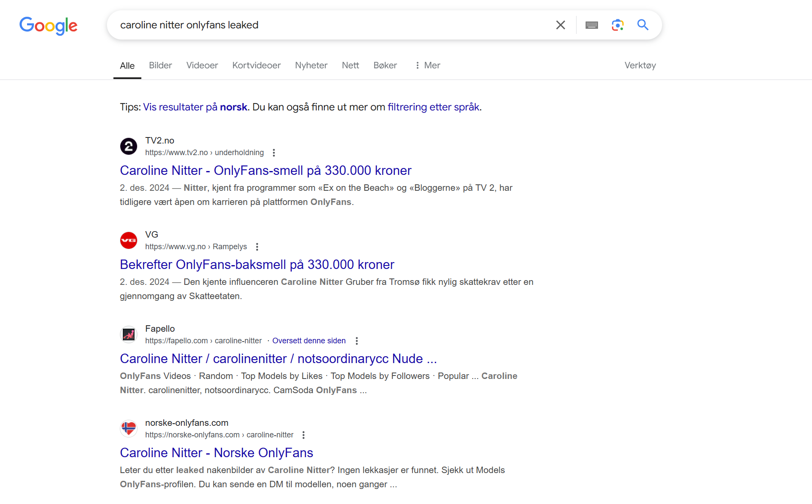Open the red VG site favicon
This screenshot has width=812, height=504.
128,241
